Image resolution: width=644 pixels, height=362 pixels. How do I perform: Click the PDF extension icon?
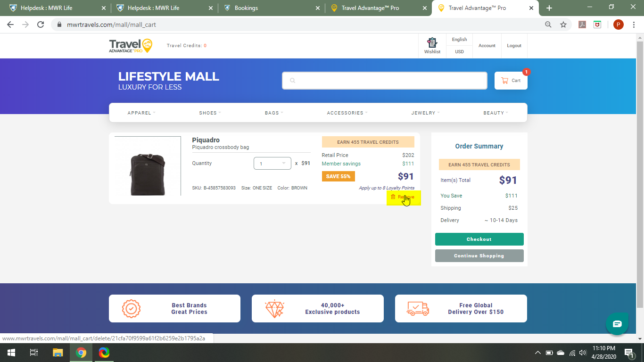point(582,25)
